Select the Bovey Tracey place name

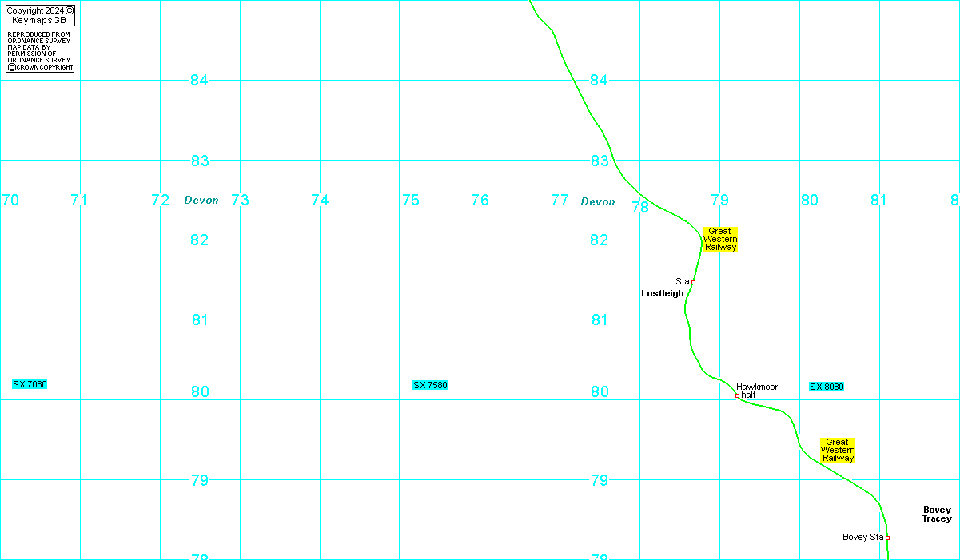coord(937,514)
